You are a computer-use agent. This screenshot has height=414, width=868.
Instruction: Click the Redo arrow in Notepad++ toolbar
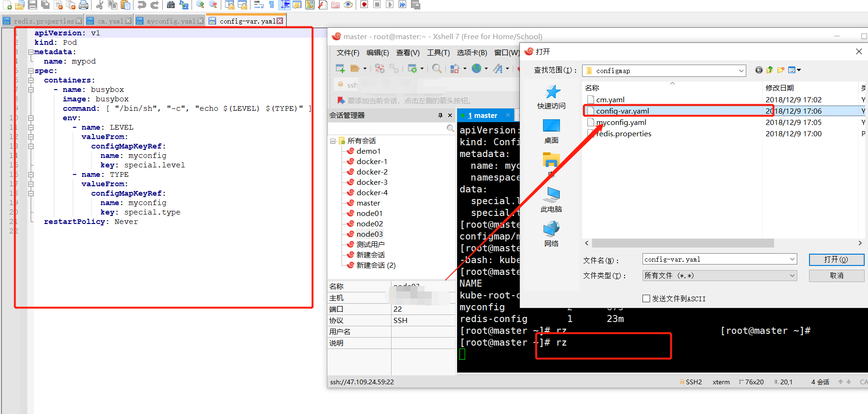point(154,5)
